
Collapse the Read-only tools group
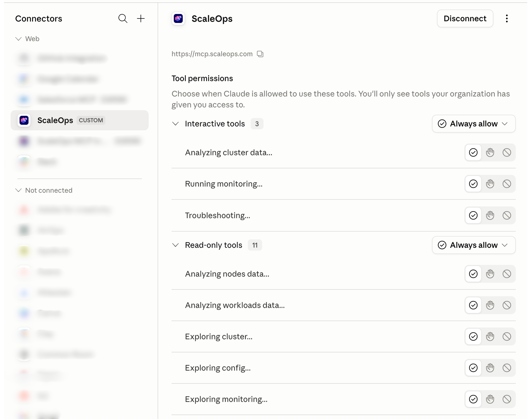click(x=175, y=245)
